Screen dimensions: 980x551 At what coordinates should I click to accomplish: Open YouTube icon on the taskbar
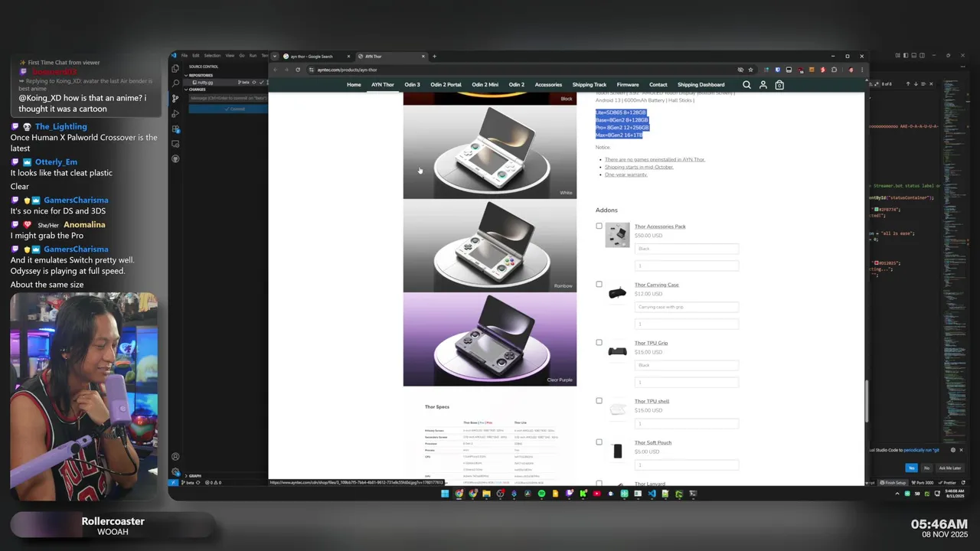[596, 494]
